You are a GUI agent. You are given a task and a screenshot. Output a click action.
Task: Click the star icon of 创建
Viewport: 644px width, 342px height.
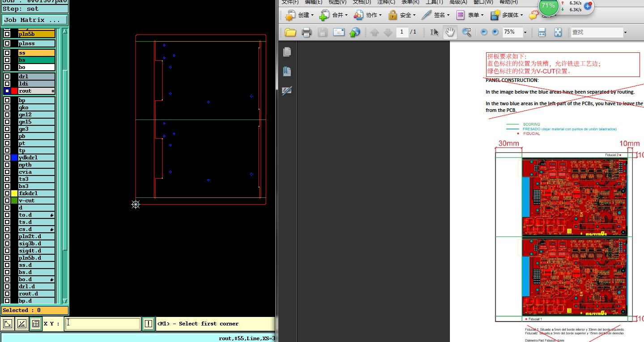click(290, 15)
